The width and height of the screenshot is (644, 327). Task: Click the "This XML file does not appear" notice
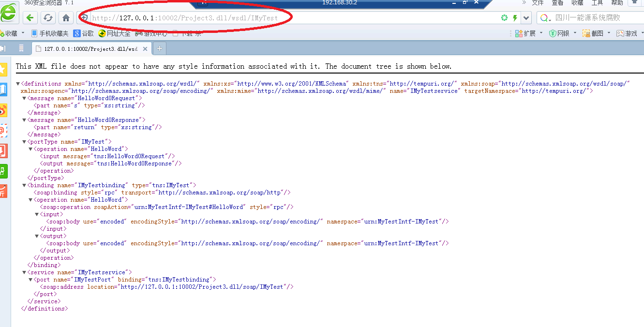pyautogui.click(x=234, y=66)
